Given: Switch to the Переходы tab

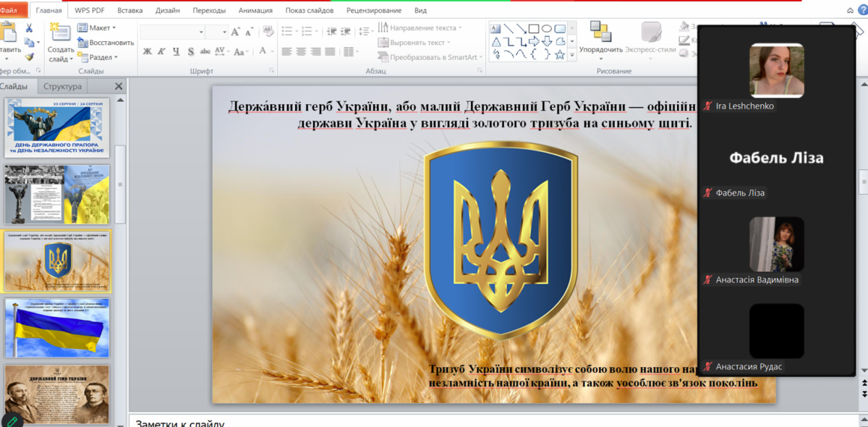Looking at the screenshot, I should (210, 10).
